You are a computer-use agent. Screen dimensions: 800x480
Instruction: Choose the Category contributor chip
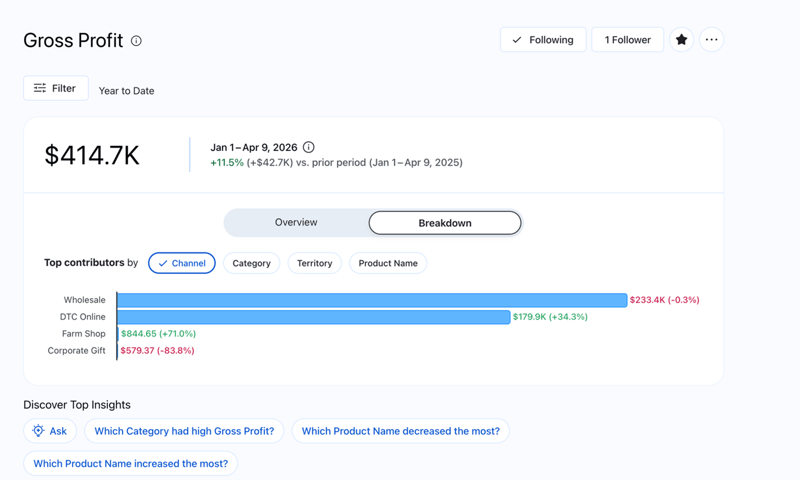251,263
